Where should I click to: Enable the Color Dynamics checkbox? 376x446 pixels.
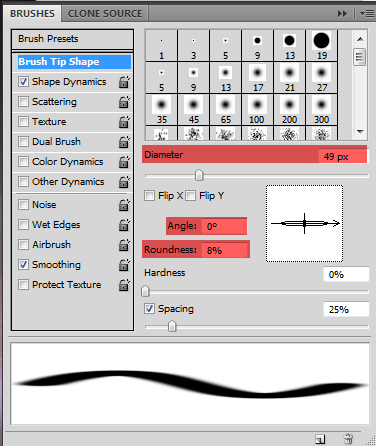tap(23, 162)
